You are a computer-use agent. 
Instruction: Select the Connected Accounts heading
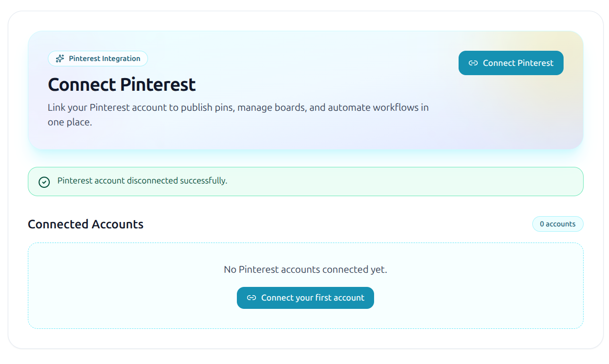pos(85,224)
